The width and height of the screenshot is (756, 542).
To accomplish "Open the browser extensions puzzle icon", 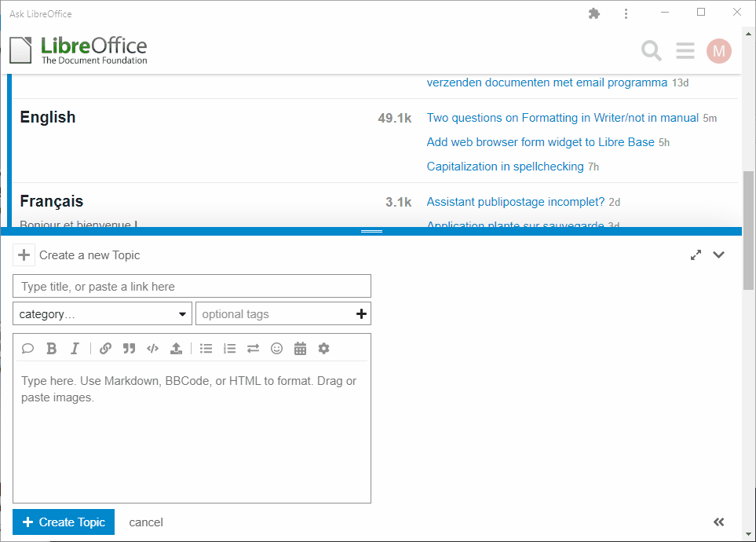I will [x=594, y=13].
